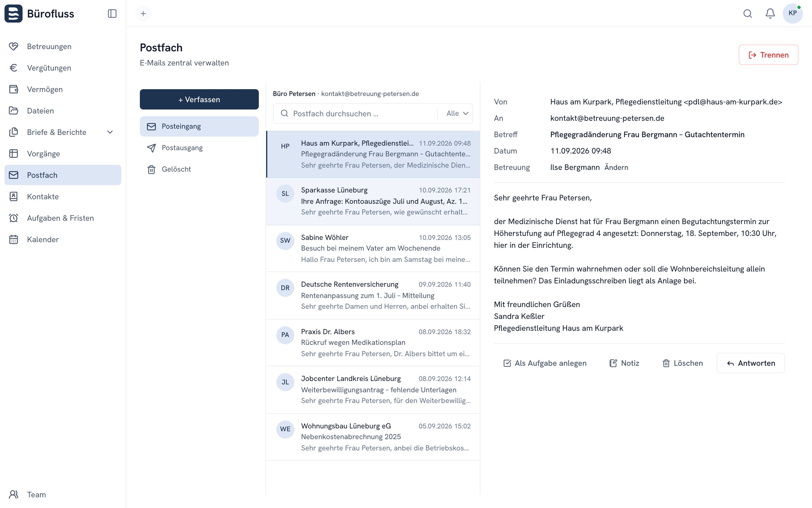Click the Dateien folder icon
This screenshot has width=812, height=508.
click(14, 111)
